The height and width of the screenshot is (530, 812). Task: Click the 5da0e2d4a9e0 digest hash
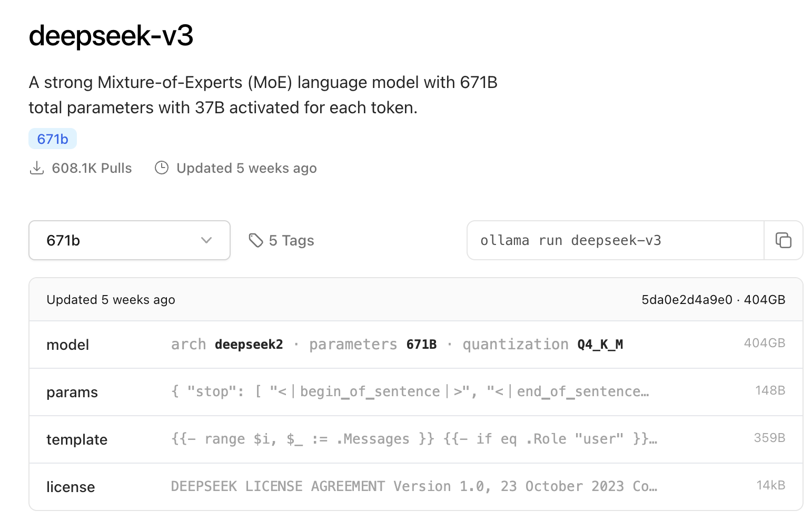(x=687, y=300)
